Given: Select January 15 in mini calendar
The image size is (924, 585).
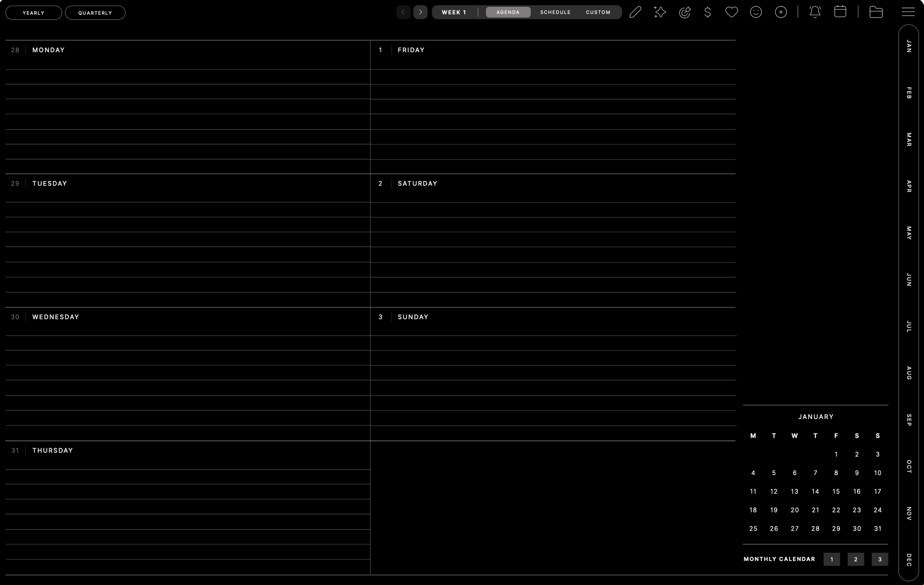Looking at the screenshot, I should [x=836, y=491].
